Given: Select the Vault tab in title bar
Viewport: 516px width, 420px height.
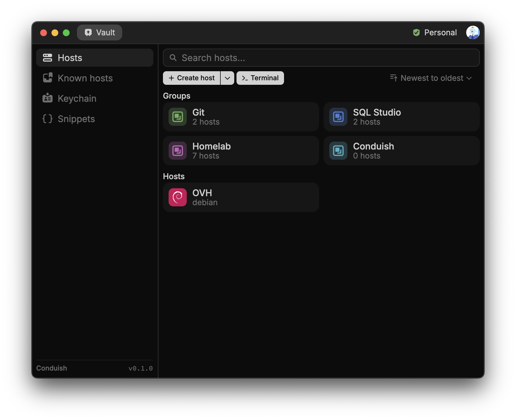Looking at the screenshot, I should pyautogui.click(x=100, y=33).
